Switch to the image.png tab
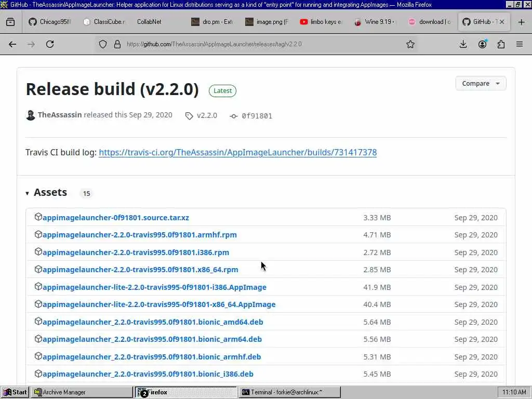Viewport: 532px width, 399px height. click(267, 22)
